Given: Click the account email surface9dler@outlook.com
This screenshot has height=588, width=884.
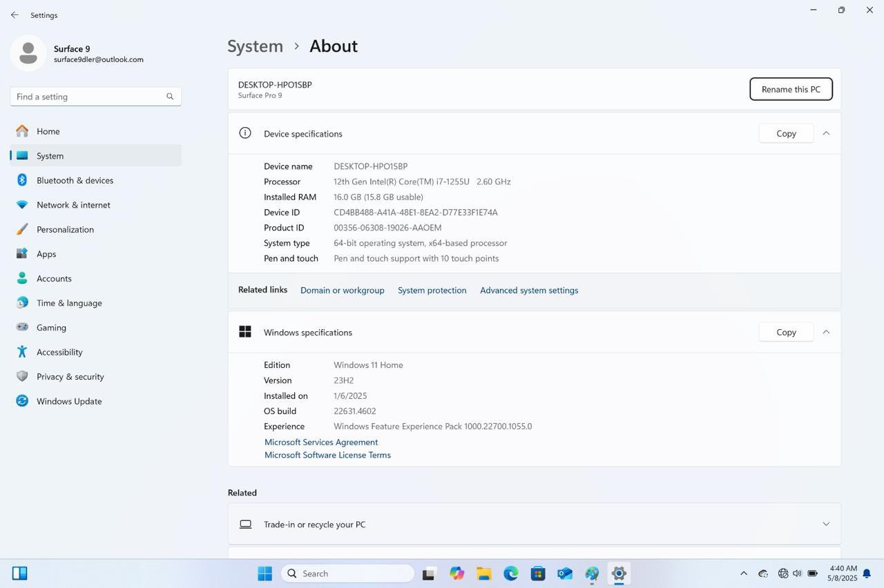Looking at the screenshot, I should click(x=99, y=59).
